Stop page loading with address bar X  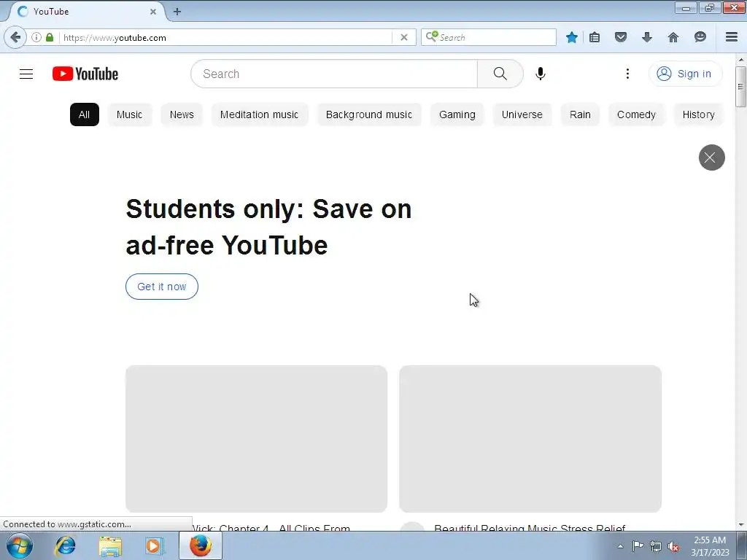404,37
